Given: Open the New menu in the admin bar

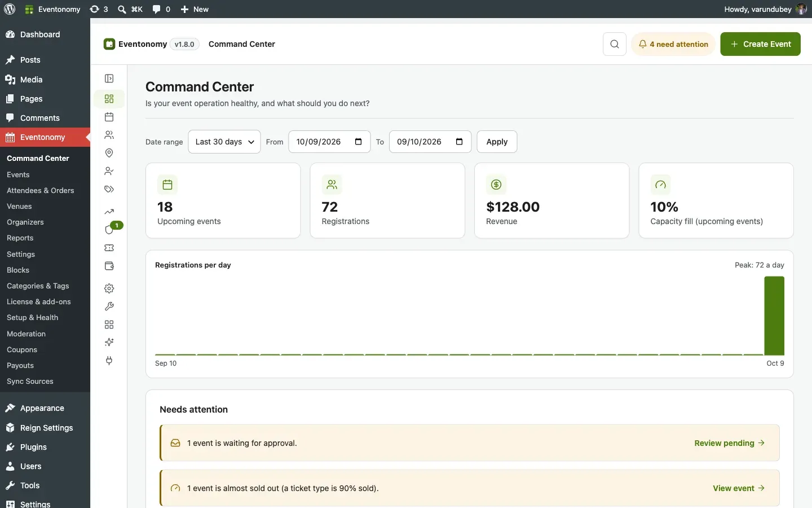Looking at the screenshot, I should point(195,9).
